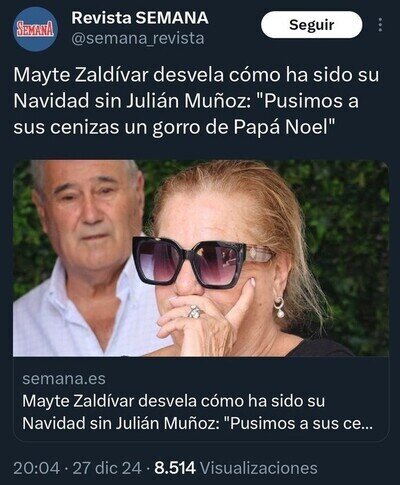The width and height of the screenshot is (400, 485).
Task: Select the tweet's first line mentioning Mayte Zaldívar
Action: [x=196, y=76]
